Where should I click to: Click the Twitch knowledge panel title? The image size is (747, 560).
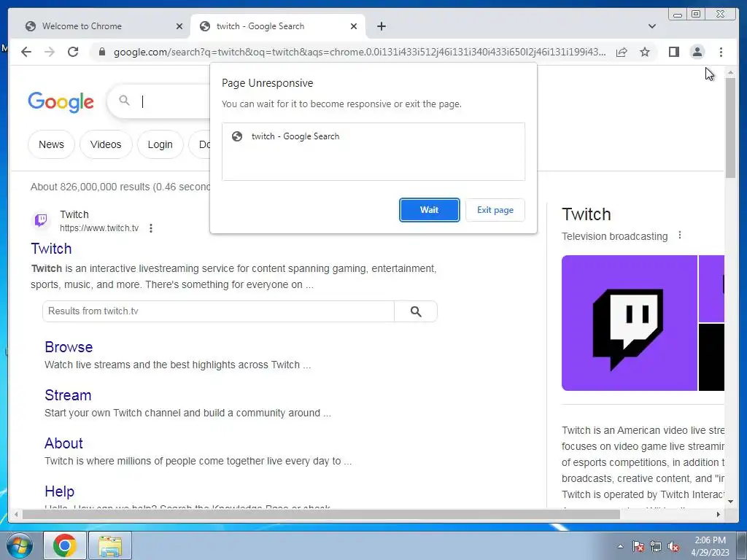pos(586,214)
